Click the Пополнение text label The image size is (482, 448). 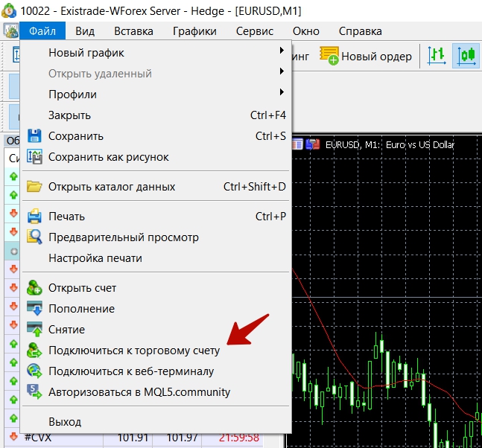point(82,309)
